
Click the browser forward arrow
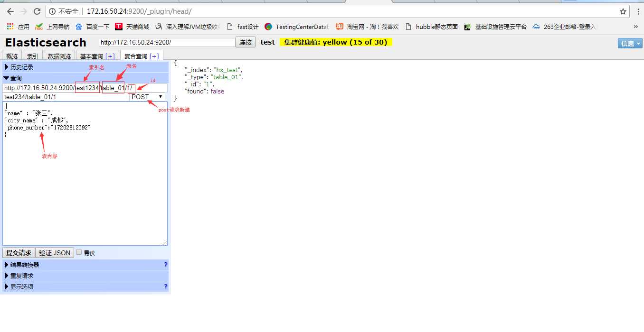click(24, 11)
